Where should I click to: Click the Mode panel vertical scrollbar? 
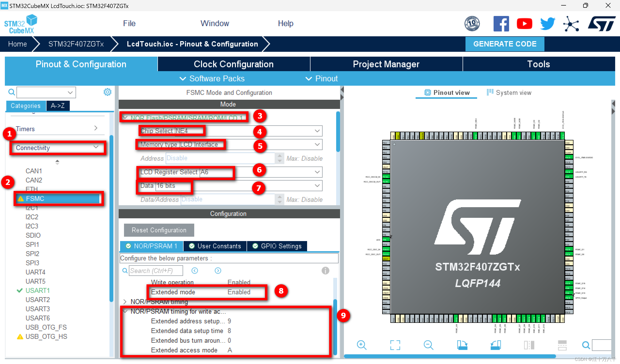[338, 132]
